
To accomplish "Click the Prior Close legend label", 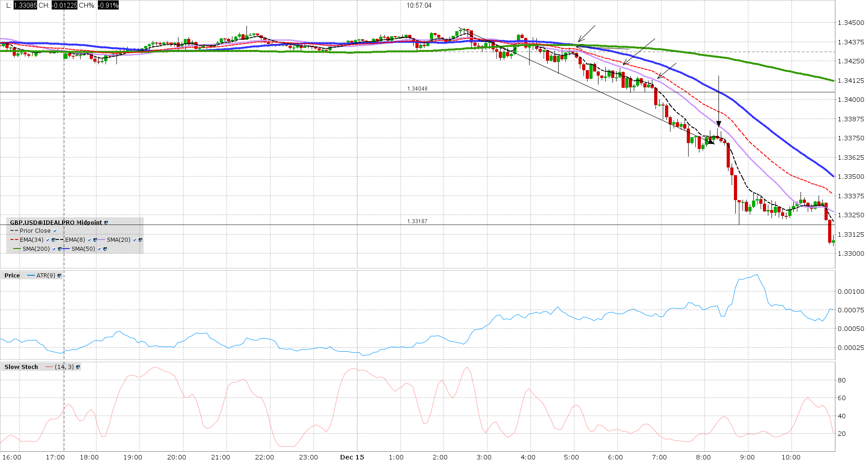I will tap(35, 231).
